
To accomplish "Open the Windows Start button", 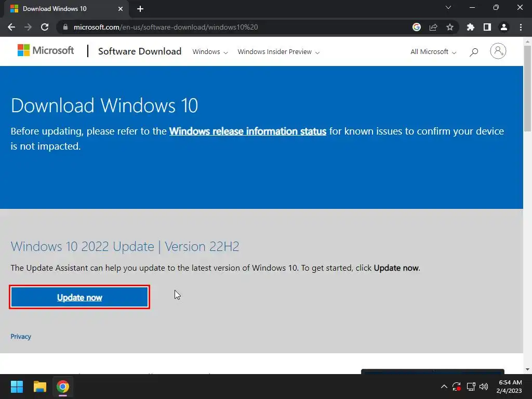I will coord(17,387).
